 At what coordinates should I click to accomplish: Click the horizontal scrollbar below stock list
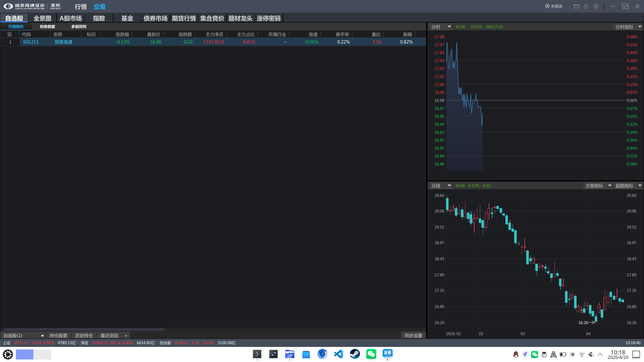coord(84,329)
